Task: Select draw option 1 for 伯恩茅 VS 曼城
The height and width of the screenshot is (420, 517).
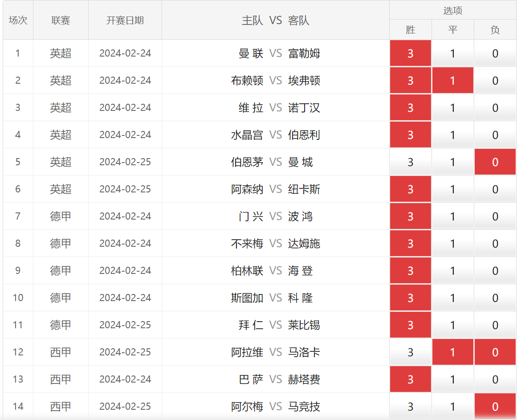Action: point(453,162)
